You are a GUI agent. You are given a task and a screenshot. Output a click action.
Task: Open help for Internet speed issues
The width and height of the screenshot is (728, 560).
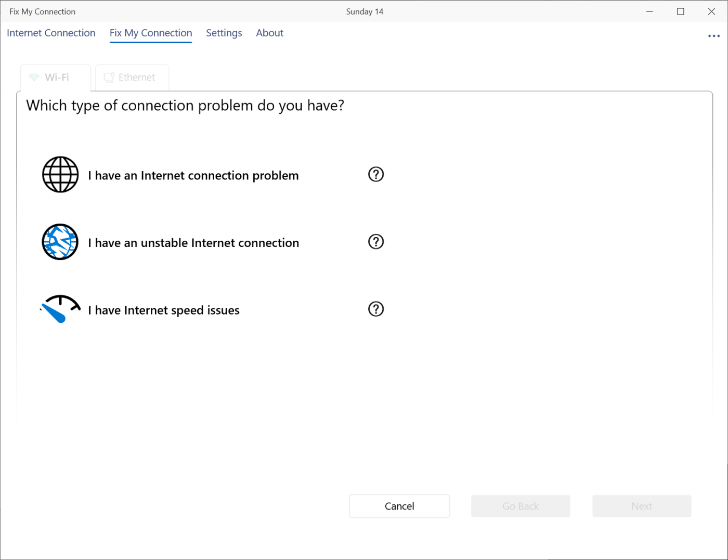(375, 309)
